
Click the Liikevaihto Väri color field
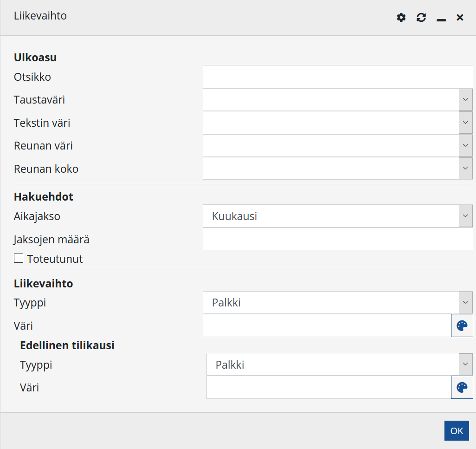tap(327, 325)
